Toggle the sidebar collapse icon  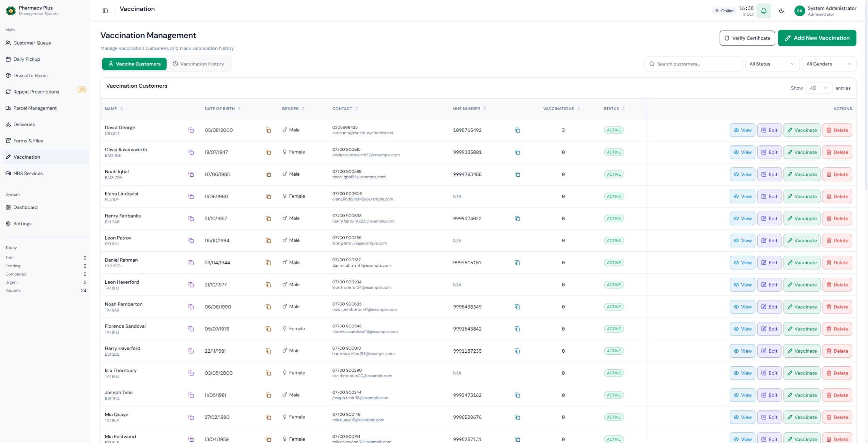coord(105,11)
